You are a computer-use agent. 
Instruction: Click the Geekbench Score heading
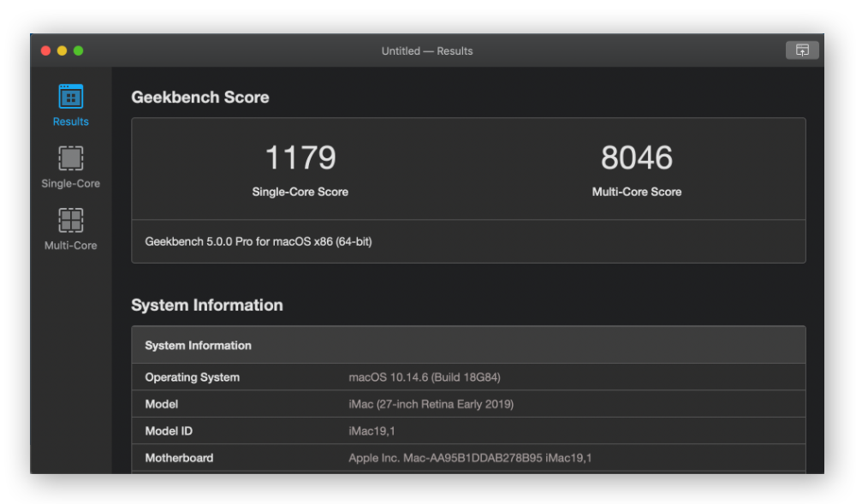pos(201,97)
